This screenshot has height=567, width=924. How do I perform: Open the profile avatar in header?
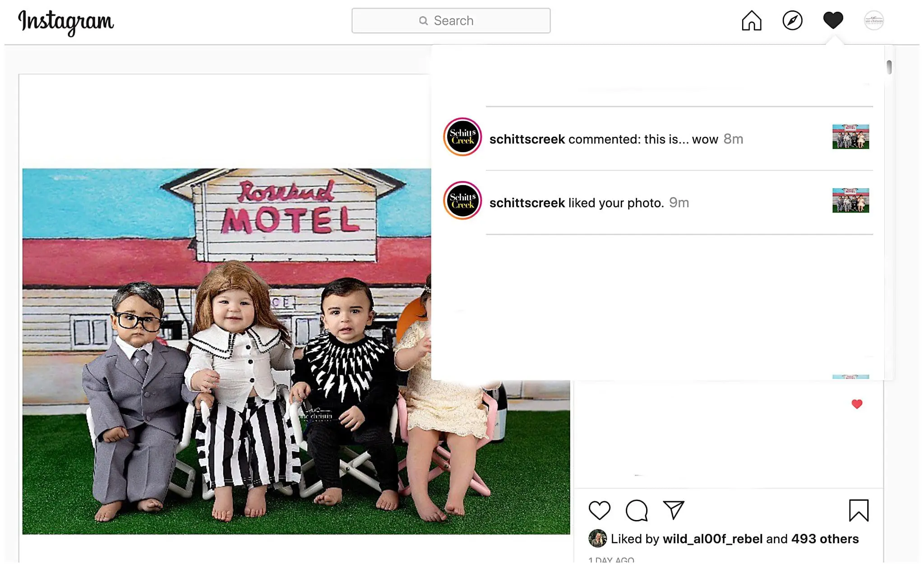[874, 20]
